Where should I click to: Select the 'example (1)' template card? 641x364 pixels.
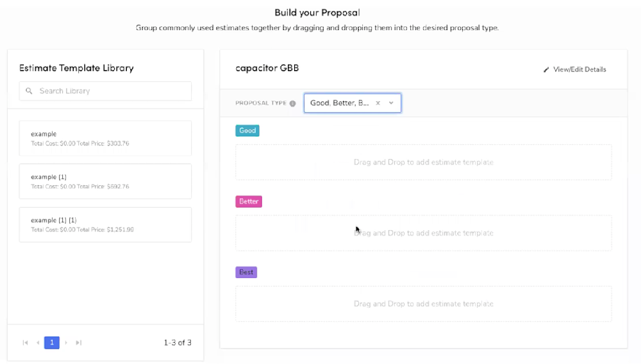point(106,181)
